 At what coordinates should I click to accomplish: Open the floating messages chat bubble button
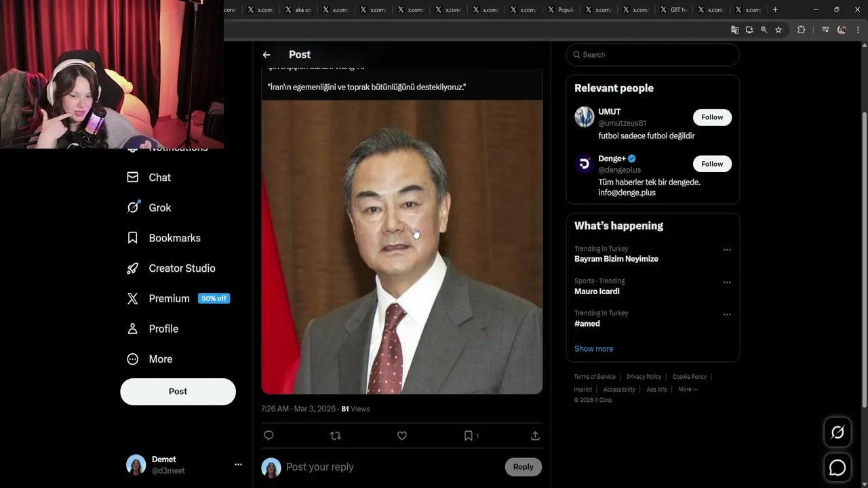837,468
